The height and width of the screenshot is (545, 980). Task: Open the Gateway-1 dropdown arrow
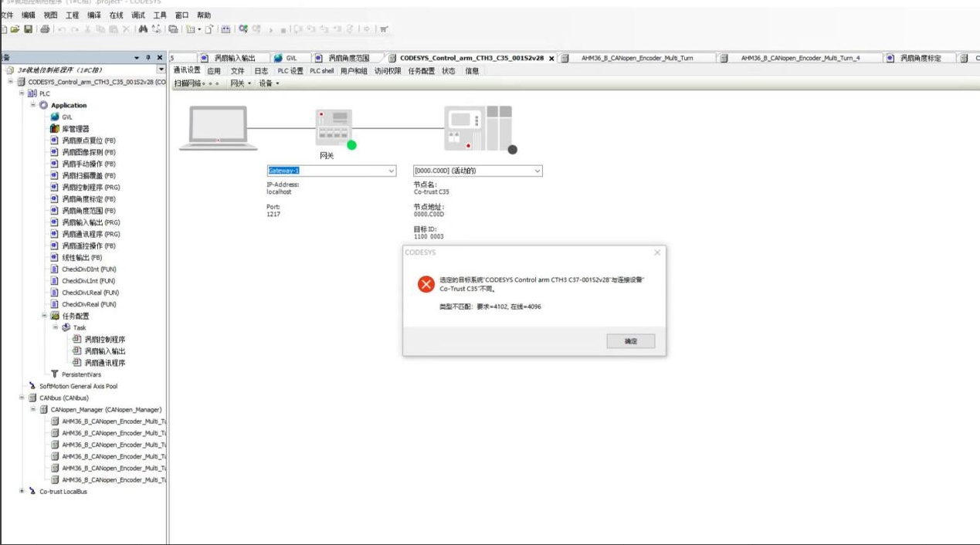(x=391, y=171)
